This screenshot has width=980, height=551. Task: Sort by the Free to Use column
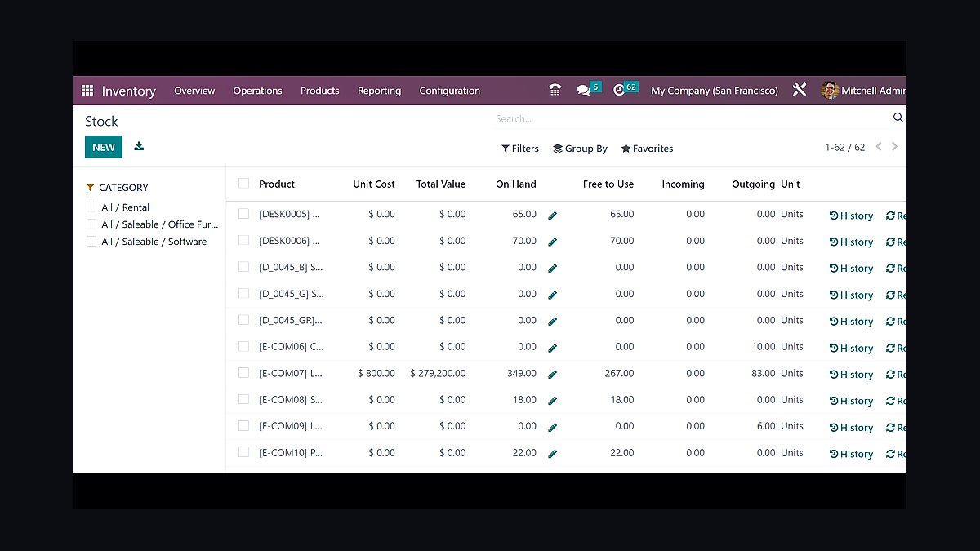608,184
